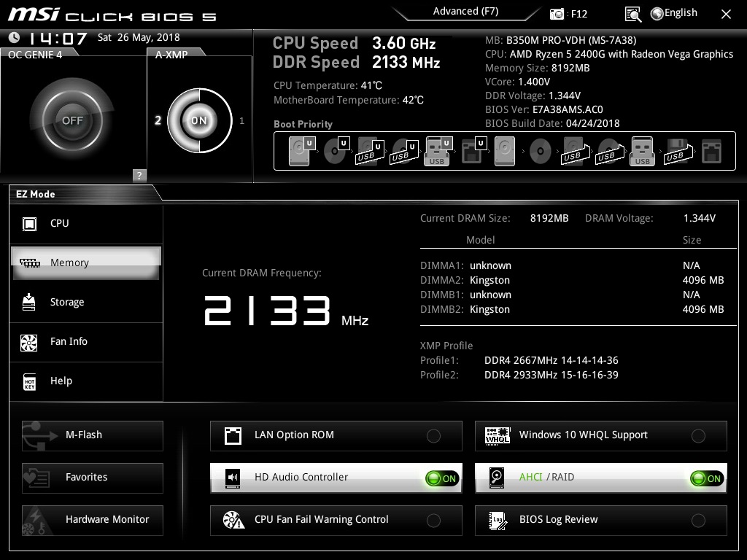
Task: Open the CPU section in EZ Mode
Action: (86, 224)
